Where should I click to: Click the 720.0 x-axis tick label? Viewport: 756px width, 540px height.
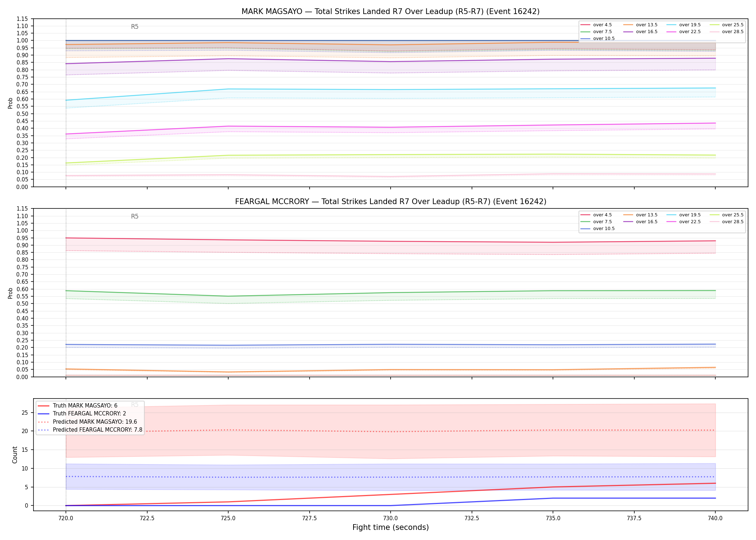(x=66, y=518)
